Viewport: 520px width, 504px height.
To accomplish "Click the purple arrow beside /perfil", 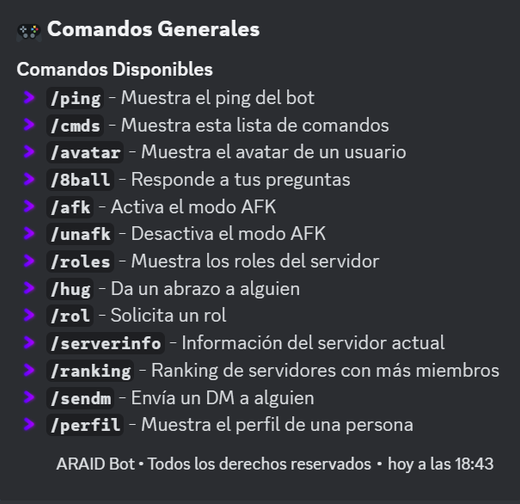I will [29, 424].
